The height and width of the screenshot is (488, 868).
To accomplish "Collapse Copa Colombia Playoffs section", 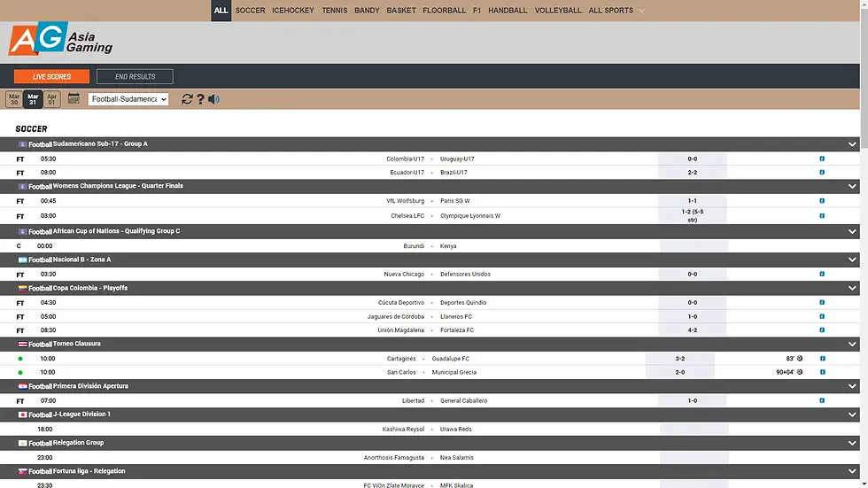I will point(852,288).
